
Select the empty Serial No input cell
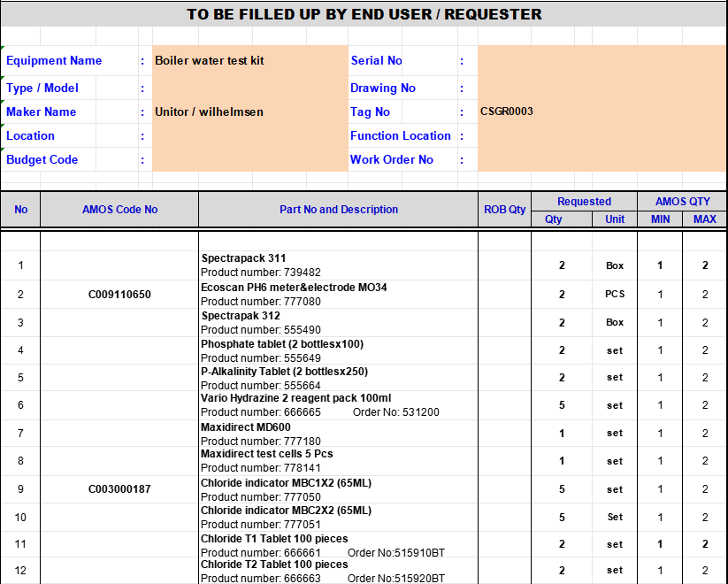(602, 61)
